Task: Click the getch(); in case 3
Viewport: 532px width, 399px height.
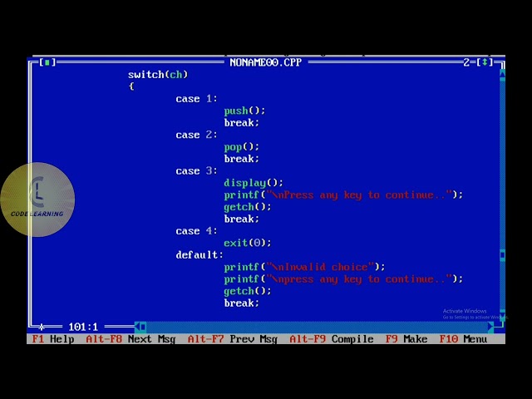Action: pyautogui.click(x=248, y=207)
